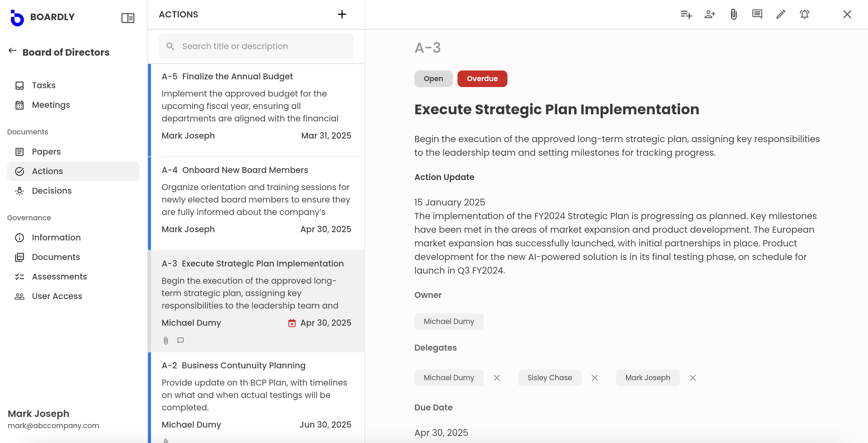Select A-5 Finalize the Annual Budget
The width and height of the screenshot is (868, 443).
[x=256, y=110]
